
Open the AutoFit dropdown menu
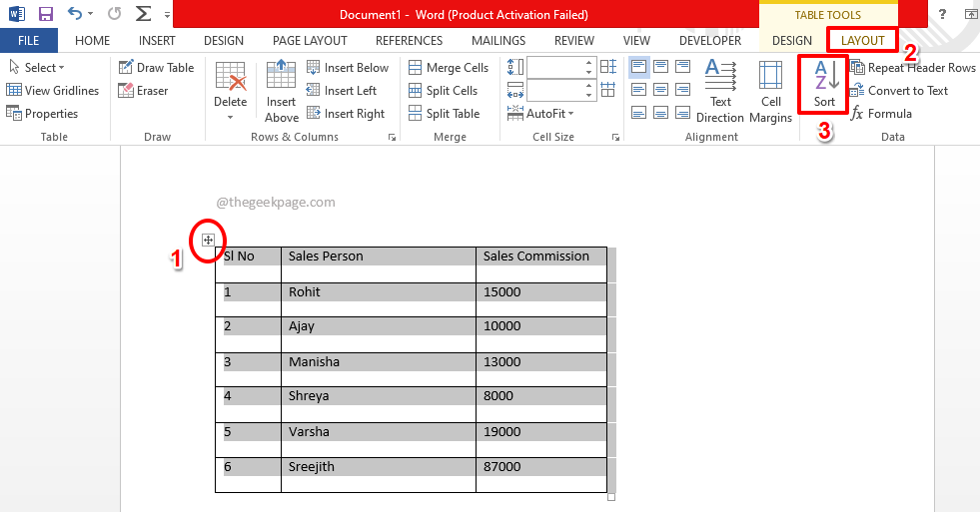point(549,114)
